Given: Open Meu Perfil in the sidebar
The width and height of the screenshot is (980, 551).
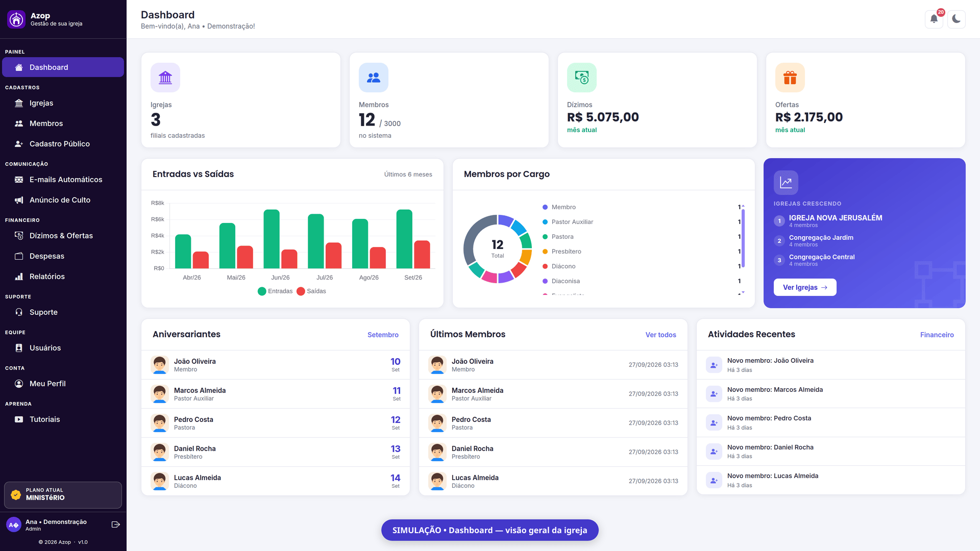Looking at the screenshot, I should [63, 384].
